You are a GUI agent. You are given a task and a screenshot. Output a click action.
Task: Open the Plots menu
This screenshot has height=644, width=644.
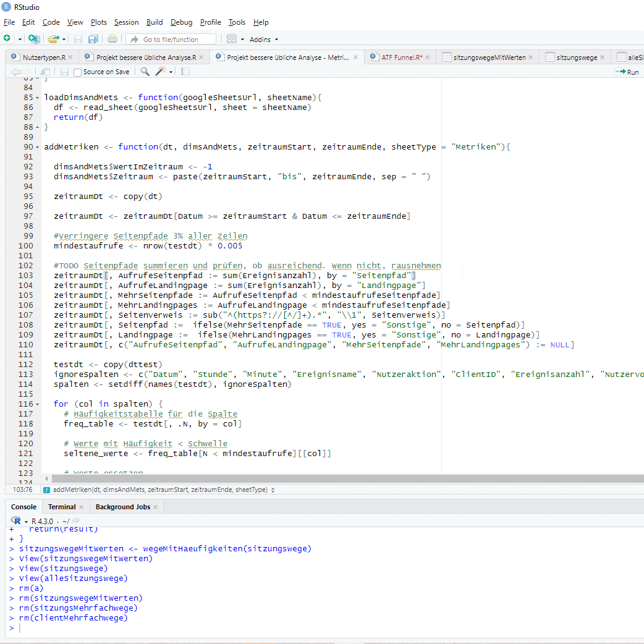pos(98,22)
